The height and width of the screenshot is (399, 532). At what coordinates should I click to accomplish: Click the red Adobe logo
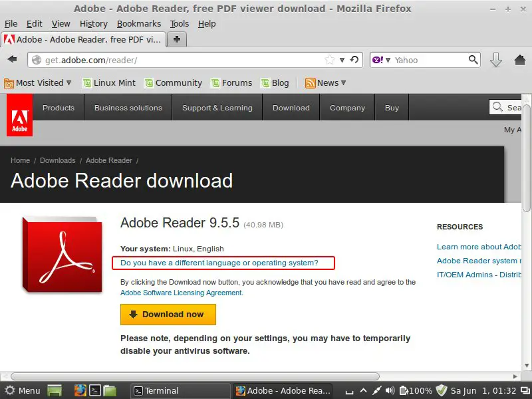point(20,115)
